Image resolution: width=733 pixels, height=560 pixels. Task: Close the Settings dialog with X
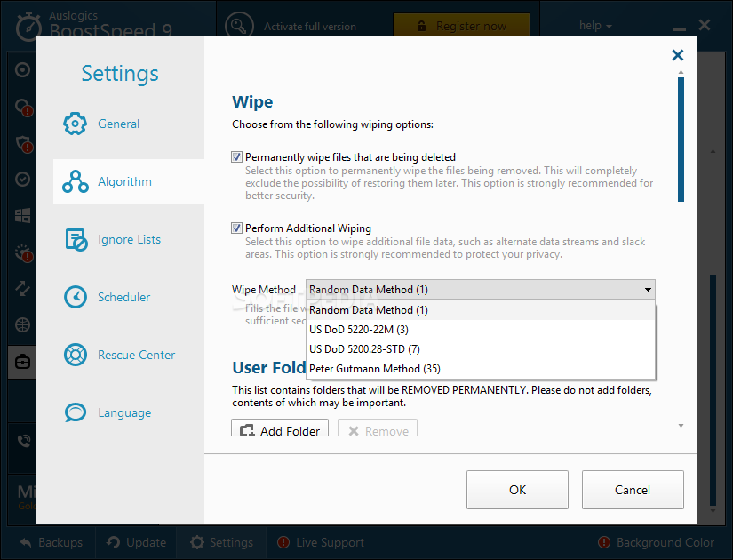pos(677,55)
